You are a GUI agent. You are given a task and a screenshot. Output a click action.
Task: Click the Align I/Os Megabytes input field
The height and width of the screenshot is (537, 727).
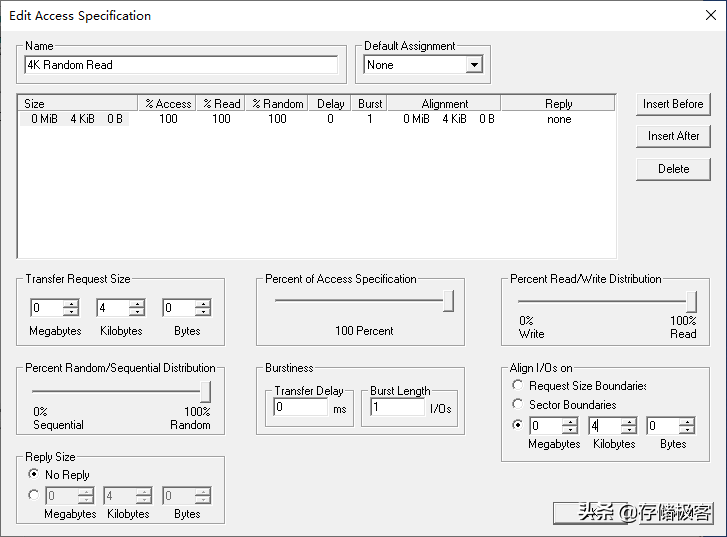point(546,426)
